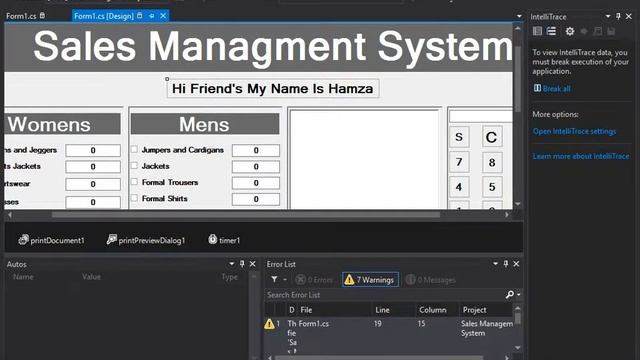
Task: Toggle auto hide pin on Autos panel
Action: pyautogui.click(x=242, y=264)
